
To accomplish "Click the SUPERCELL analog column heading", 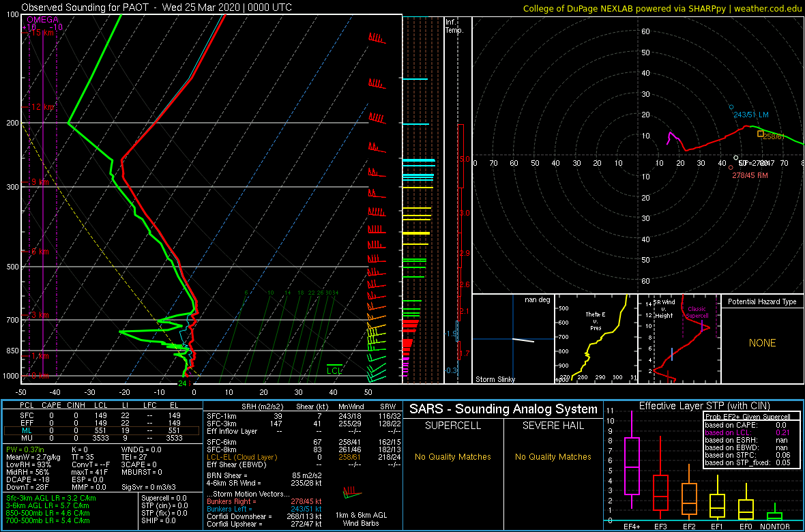I will point(453,426).
